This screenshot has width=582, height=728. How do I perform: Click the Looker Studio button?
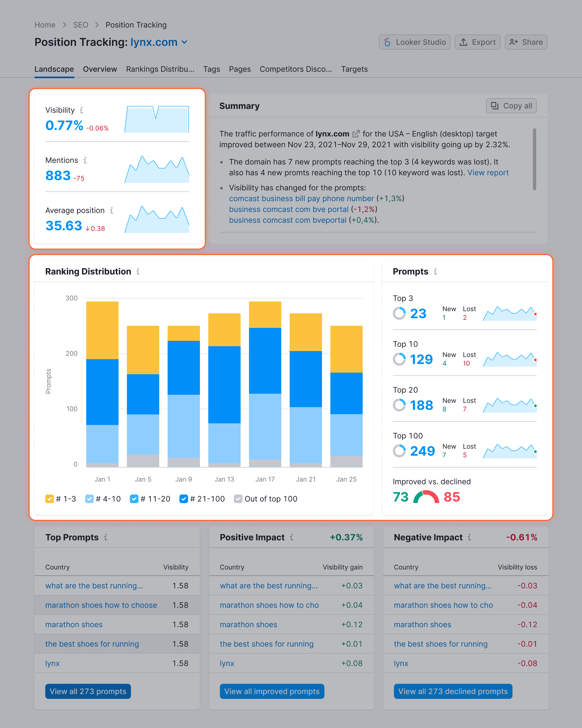click(414, 42)
